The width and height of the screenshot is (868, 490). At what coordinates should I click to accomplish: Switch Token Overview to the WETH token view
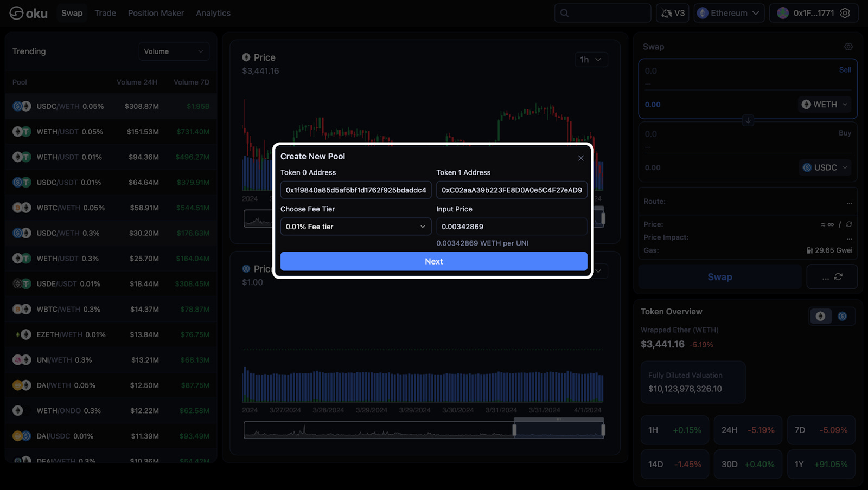click(821, 316)
